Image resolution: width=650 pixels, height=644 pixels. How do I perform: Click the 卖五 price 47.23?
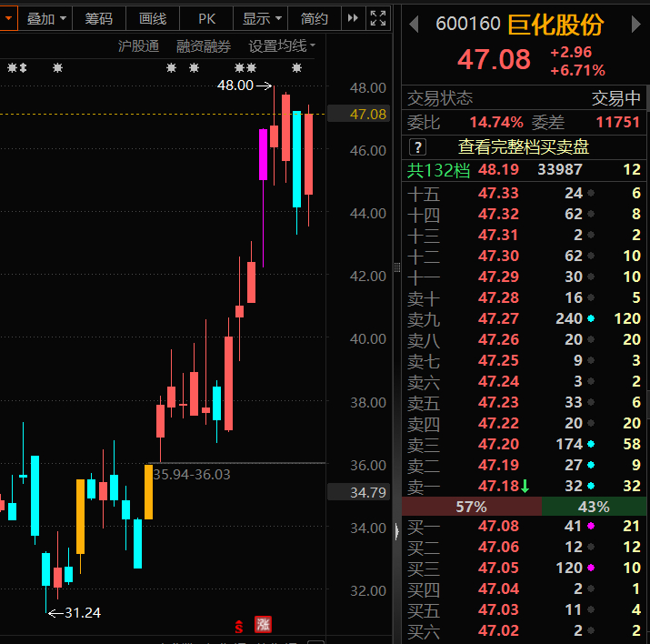pyautogui.click(x=498, y=402)
